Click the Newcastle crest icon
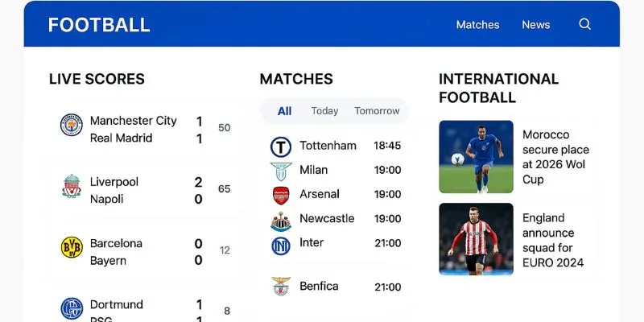This screenshot has width=644, height=322. click(281, 221)
